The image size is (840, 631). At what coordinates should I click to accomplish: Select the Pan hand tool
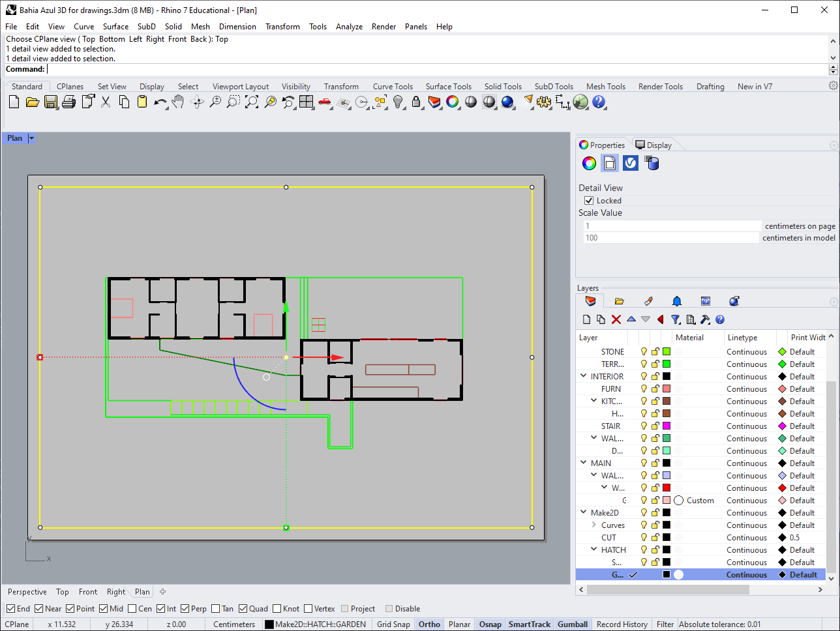coord(178,102)
